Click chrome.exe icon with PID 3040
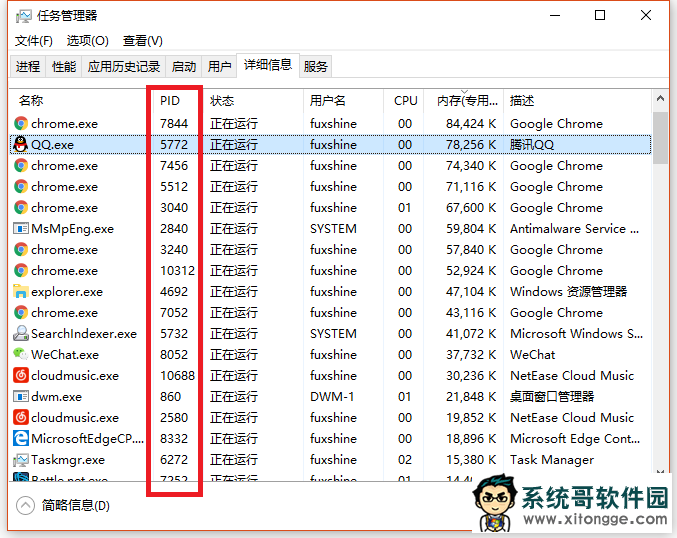 21,207
